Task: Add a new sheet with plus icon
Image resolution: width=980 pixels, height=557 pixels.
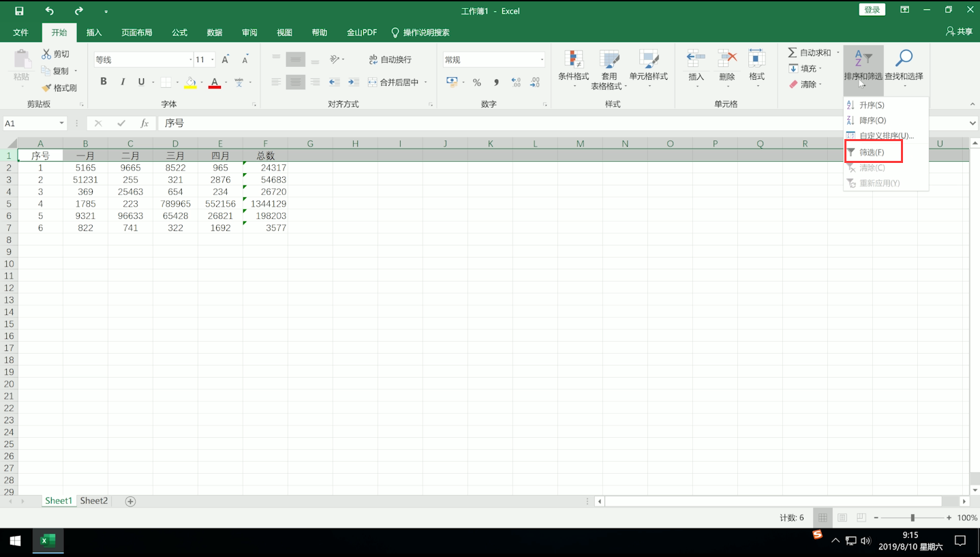Action: coord(130,502)
